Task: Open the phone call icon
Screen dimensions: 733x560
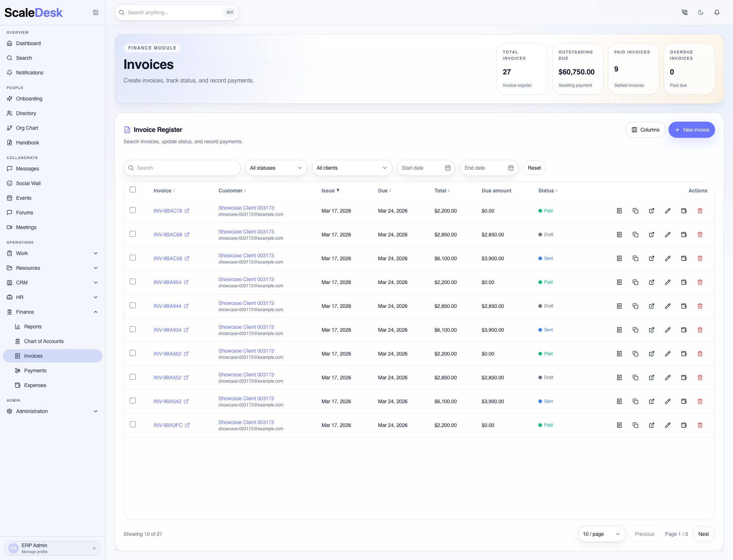Action: coord(685,12)
